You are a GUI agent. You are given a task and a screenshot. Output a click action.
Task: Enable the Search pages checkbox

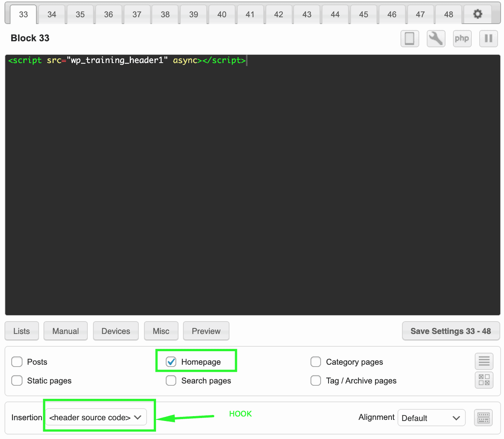pyautogui.click(x=171, y=380)
